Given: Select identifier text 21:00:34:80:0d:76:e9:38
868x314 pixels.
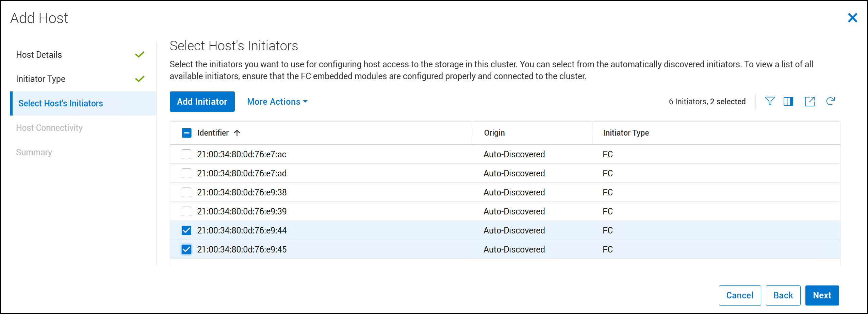Looking at the screenshot, I should tap(242, 192).
